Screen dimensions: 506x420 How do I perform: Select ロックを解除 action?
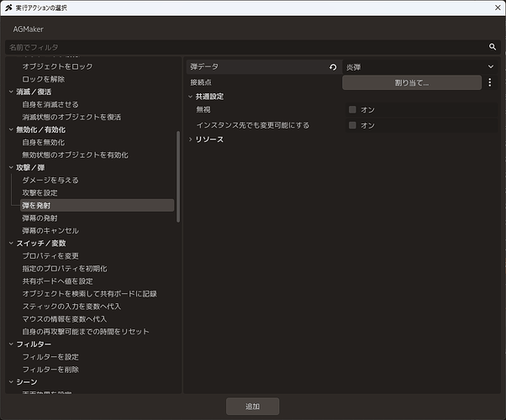click(44, 79)
